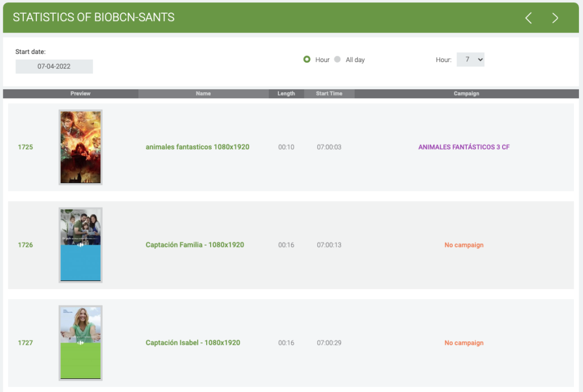Open Captación Isabel preview thumbnail
The width and height of the screenshot is (583, 392).
tap(80, 343)
